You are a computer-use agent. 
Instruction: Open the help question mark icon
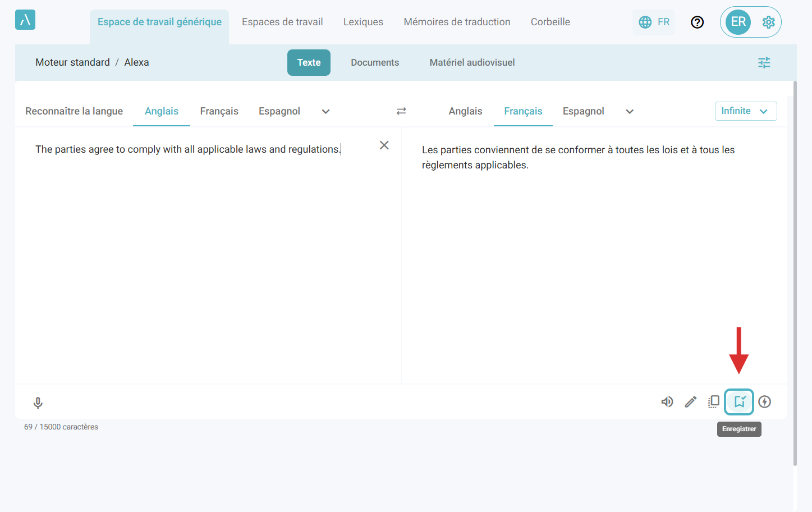tap(697, 22)
